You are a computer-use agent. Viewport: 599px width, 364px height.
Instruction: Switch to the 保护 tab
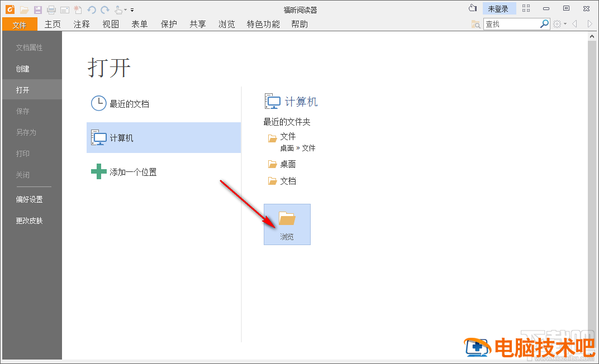169,25
